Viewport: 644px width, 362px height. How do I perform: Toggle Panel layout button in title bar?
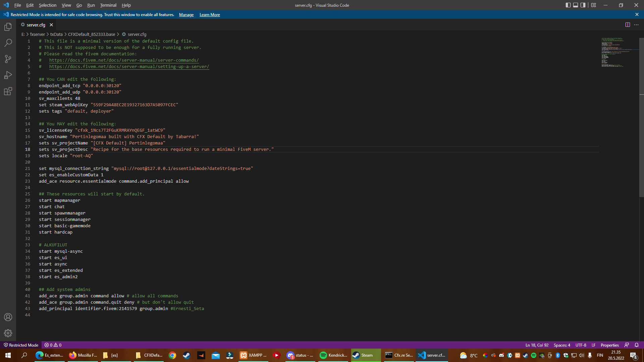point(576,5)
